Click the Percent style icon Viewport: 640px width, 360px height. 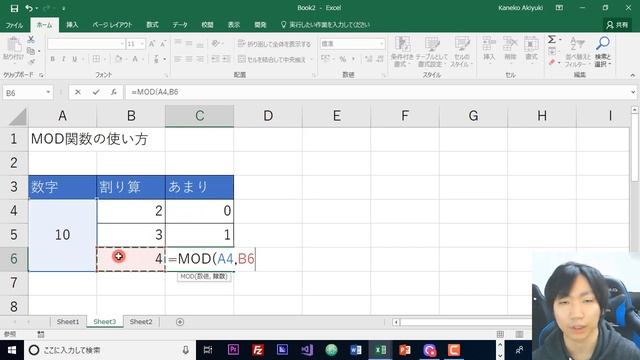point(343,59)
